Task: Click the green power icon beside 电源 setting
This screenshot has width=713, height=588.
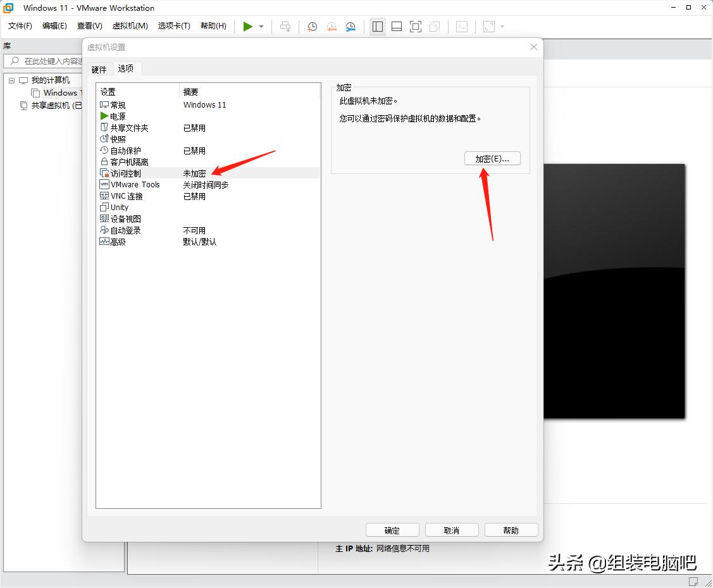Action: [x=104, y=116]
